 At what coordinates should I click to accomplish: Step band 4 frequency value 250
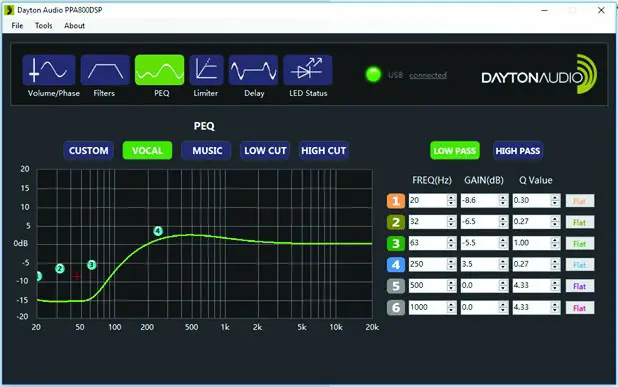click(x=452, y=264)
